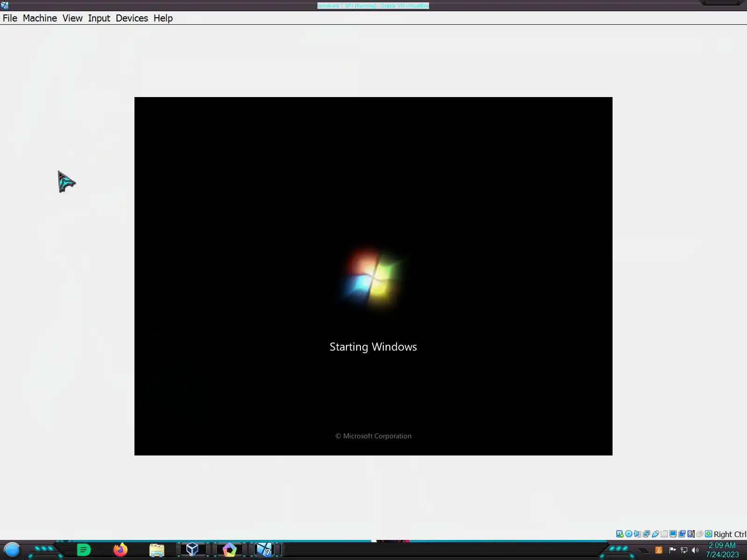Click the Right Ctrl host key label
The height and width of the screenshot is (560, 747).
730,534
